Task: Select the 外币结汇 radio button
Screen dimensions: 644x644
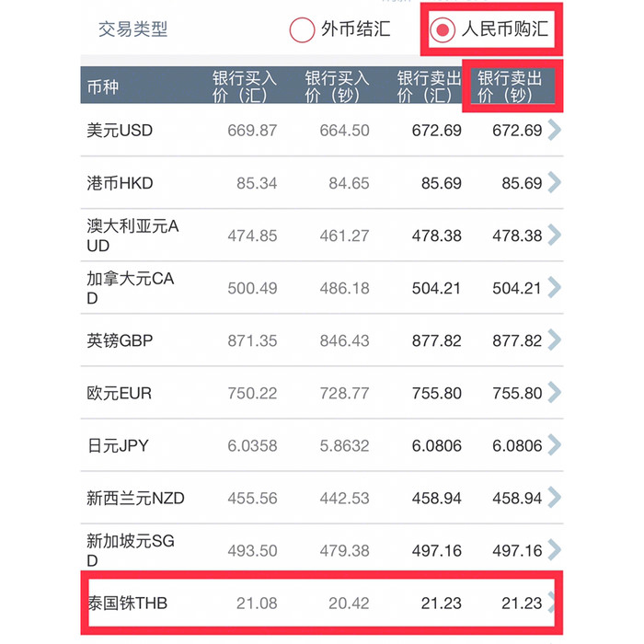Action: [303, 29]
